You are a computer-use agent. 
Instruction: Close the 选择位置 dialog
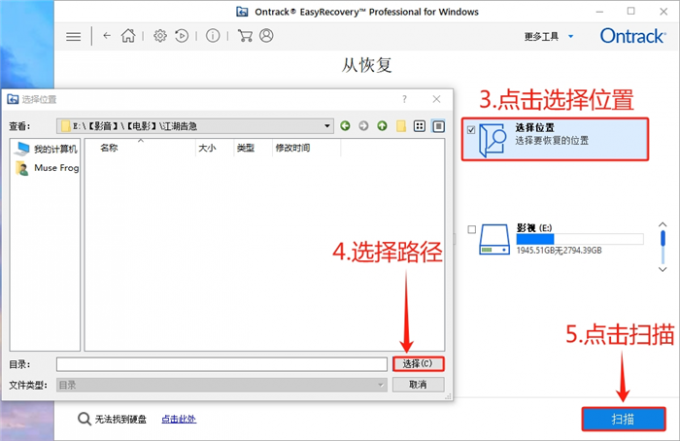tap(436, 99)
